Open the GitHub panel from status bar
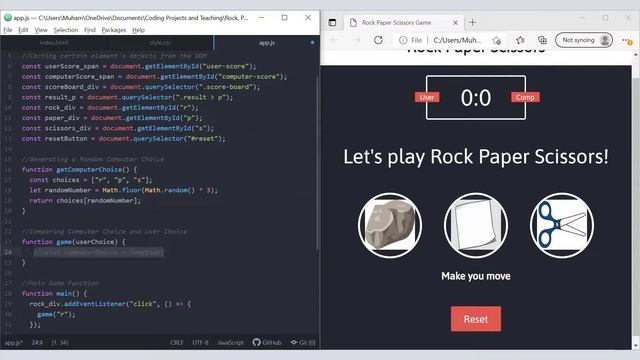640x360 pixels. [x=267, y=342]
